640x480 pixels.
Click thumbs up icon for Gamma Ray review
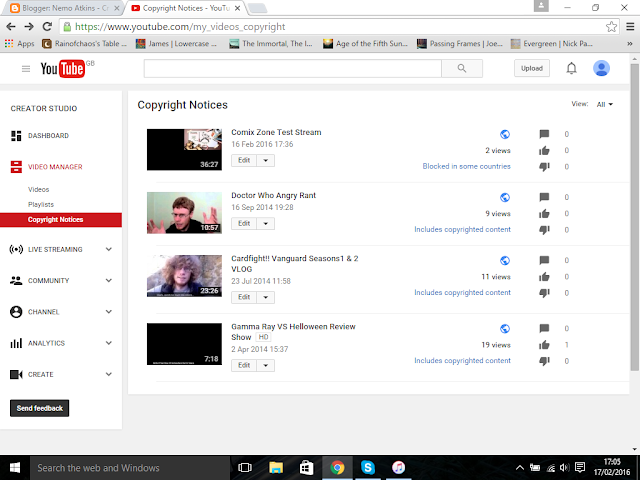(x=544, y=345)
